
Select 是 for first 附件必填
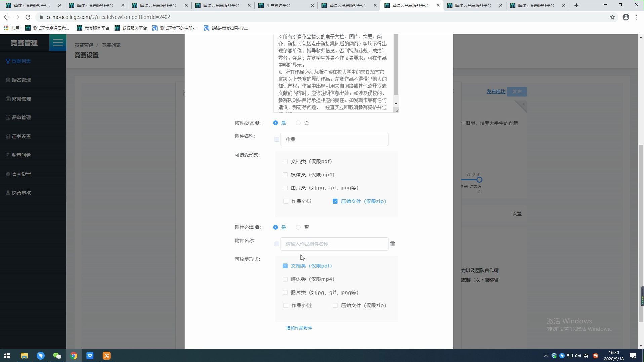click(275, 123)
